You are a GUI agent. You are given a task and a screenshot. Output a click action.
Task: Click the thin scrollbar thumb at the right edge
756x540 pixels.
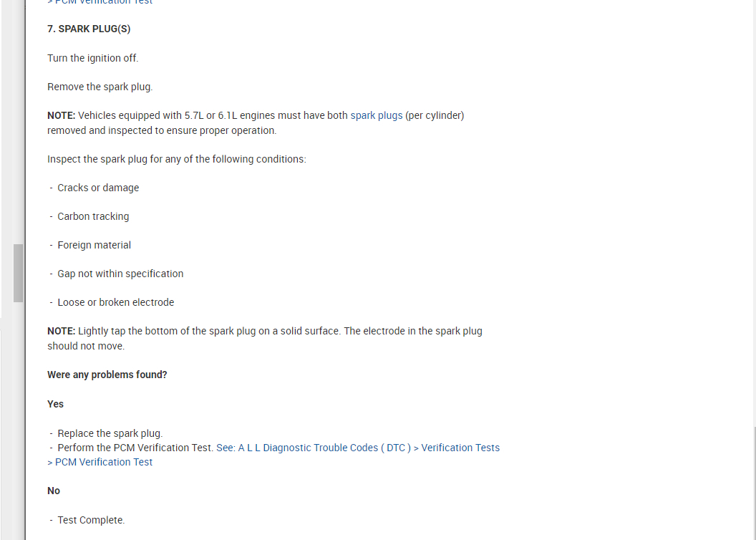click(754, 483)
